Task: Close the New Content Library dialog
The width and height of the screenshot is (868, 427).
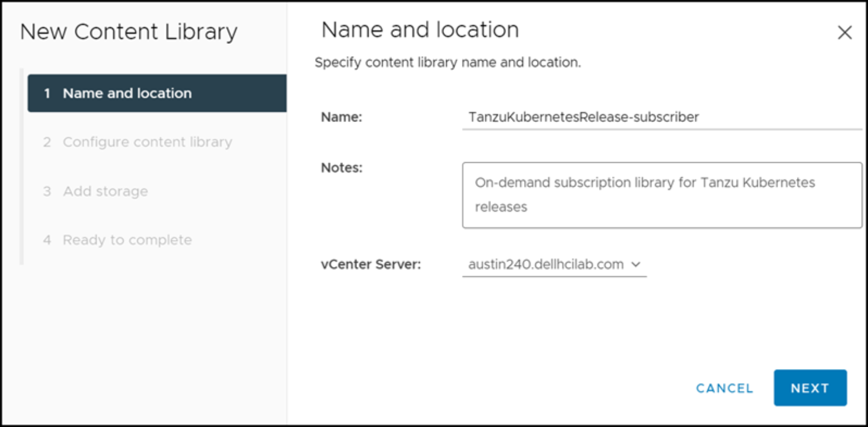Action: pyautogui.click(x=845, y=32)
